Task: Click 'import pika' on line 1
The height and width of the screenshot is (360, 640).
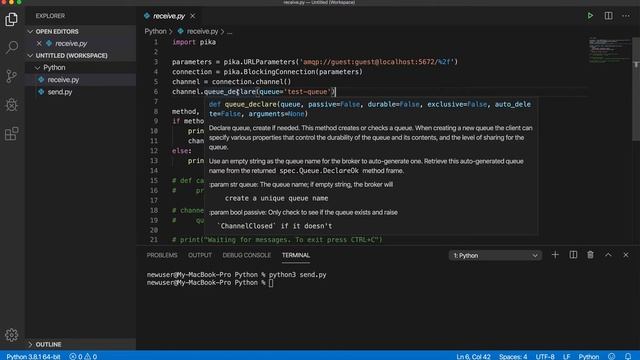Action: tap(194, 42)
